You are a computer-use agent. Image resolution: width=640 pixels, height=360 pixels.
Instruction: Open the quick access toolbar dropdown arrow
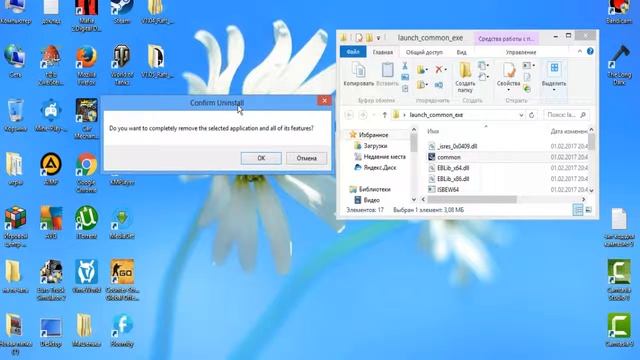378,38
